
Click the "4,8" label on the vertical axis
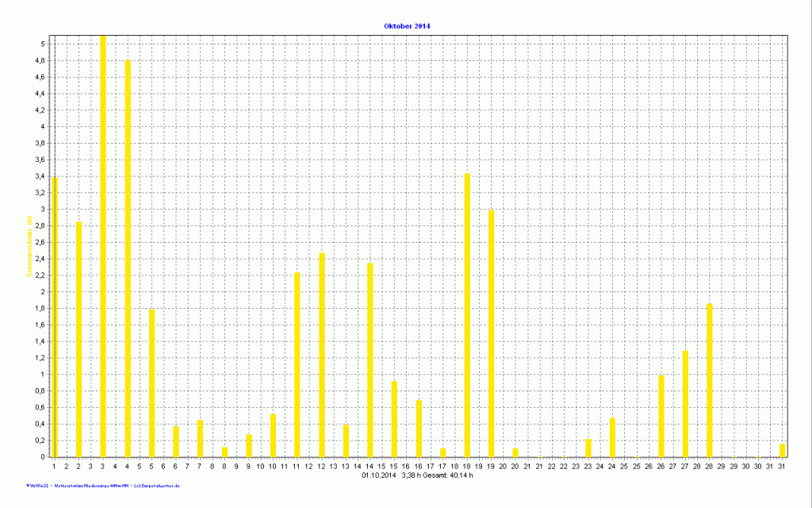pos(40,60)
